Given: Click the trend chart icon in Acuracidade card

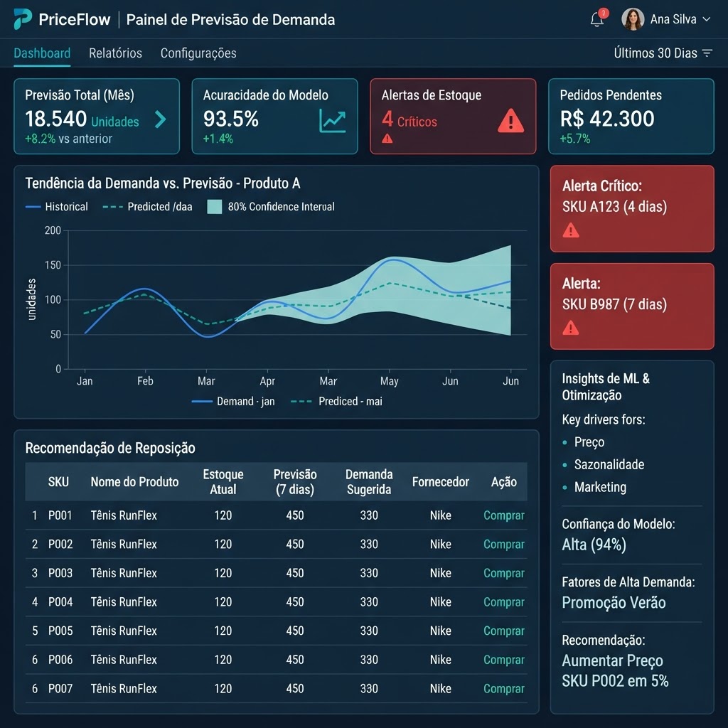Looking at the screenshot, I should pyautogui.click(x=333, y=121).
